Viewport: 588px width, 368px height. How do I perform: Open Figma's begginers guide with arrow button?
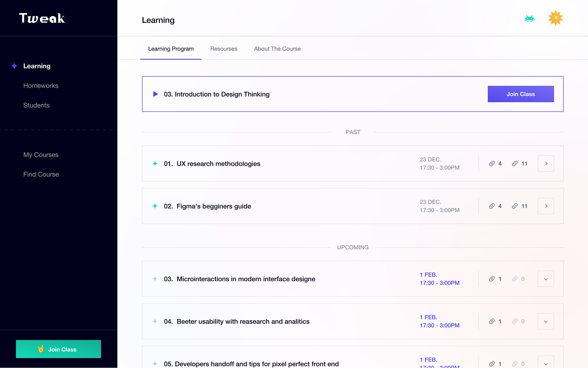546,206
